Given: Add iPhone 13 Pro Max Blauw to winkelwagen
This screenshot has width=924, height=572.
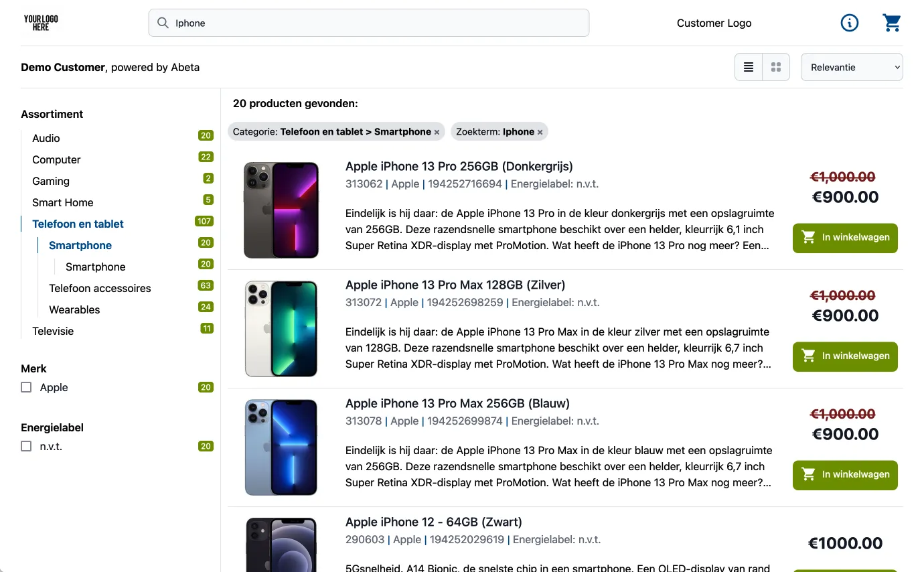Looking at the screenshot, I should (845, 475).
